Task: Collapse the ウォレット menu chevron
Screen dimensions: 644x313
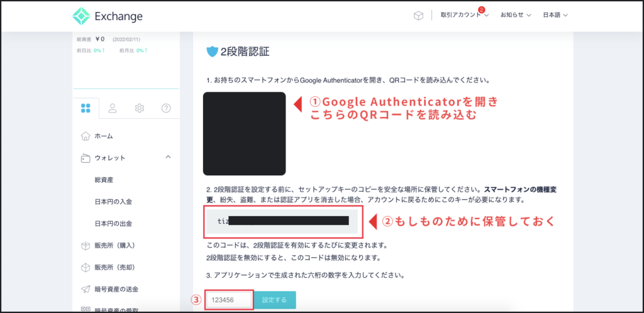Action: pyautogui.click(x=168, y=157)
